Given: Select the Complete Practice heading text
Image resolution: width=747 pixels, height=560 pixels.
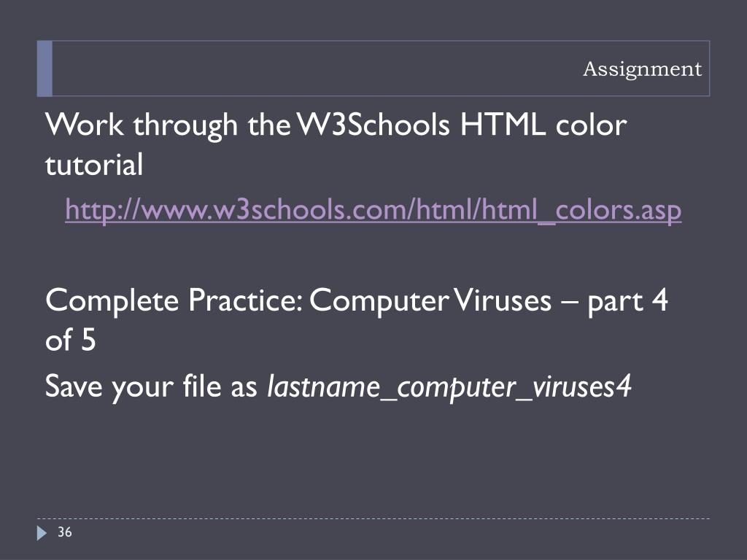Looking at the screenshot, I should pyautogui.click(x=356, y=320).
